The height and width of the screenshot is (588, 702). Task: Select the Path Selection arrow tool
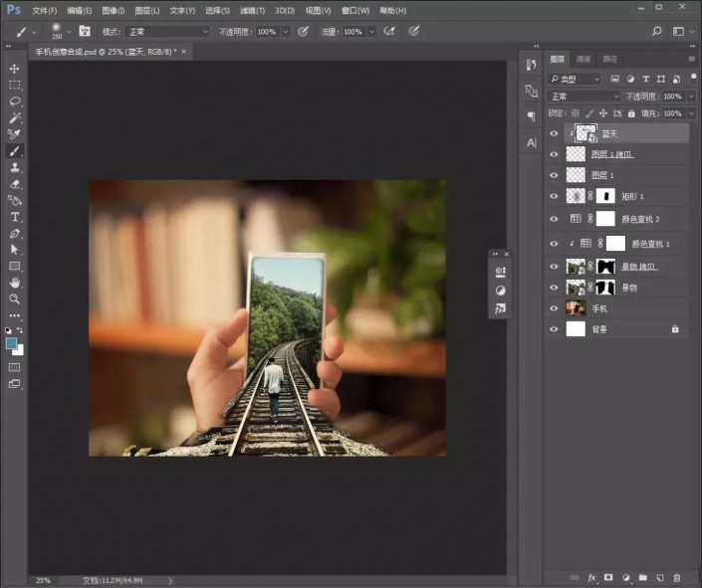(14, 250)
